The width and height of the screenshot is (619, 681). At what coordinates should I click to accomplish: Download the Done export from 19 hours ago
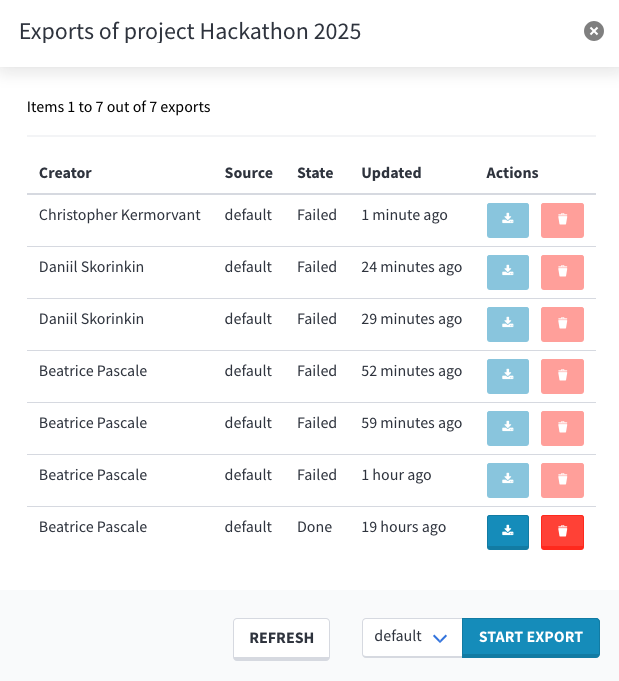pyautogui.click(x=508, y=532)
